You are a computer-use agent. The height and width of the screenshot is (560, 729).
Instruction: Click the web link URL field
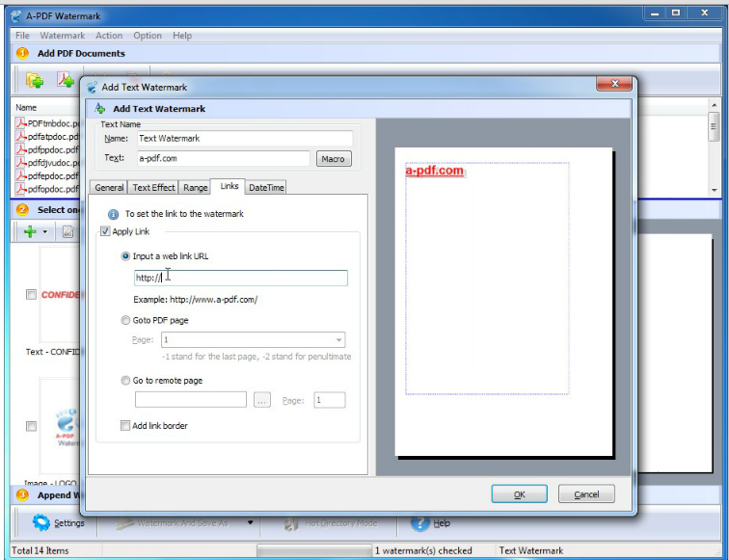click(241, 278)
